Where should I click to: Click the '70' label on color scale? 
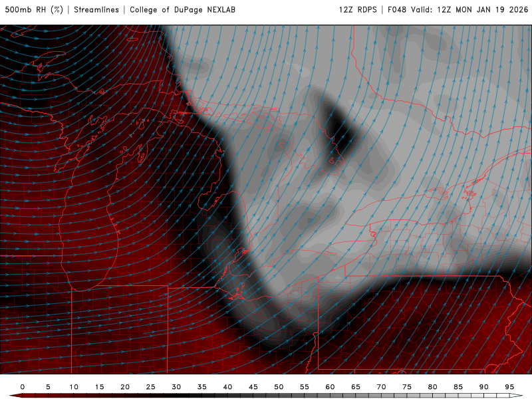[381, 387]
